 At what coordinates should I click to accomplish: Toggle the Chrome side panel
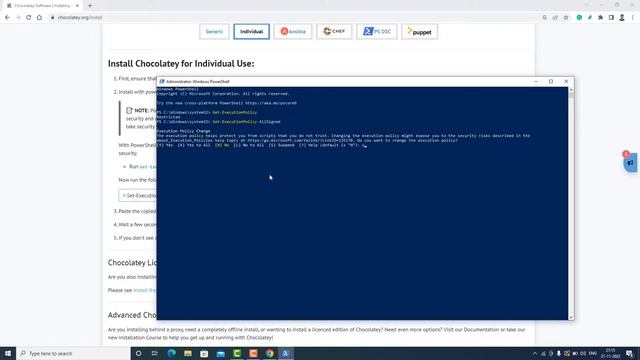[x=611, y=18]
